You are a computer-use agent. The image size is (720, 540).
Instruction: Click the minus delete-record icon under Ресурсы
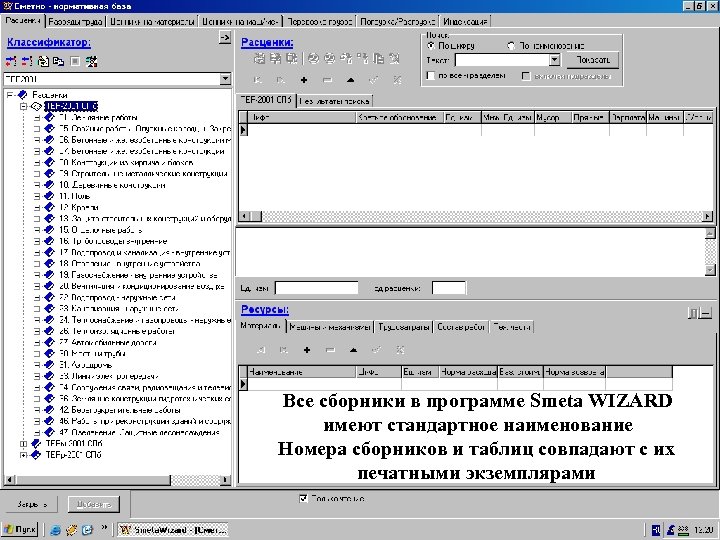(x=330, y=350)
